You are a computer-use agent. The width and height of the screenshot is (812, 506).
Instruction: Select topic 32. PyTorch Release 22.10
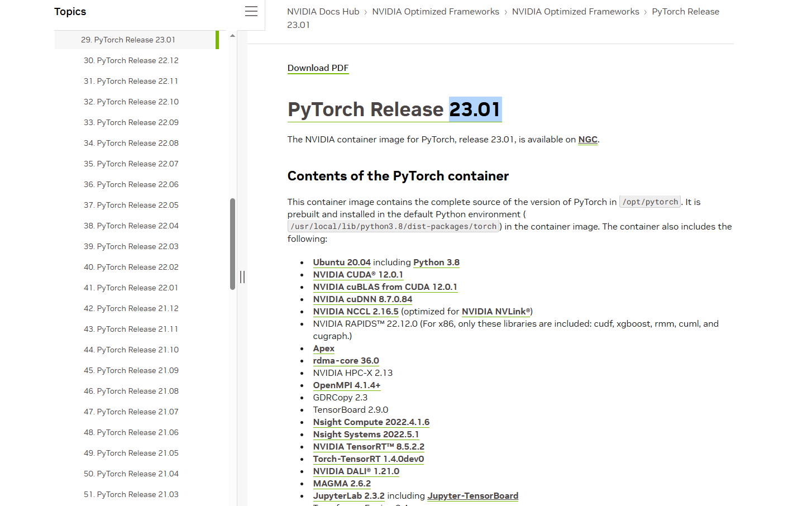pyautogui.click(x=131, y=102)
